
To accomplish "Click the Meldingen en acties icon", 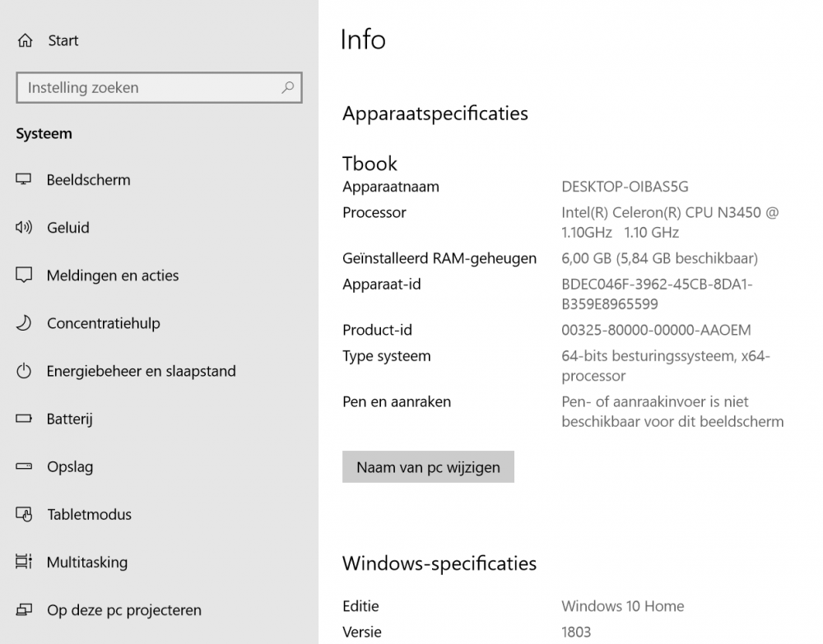I will (x=24, y=276).
